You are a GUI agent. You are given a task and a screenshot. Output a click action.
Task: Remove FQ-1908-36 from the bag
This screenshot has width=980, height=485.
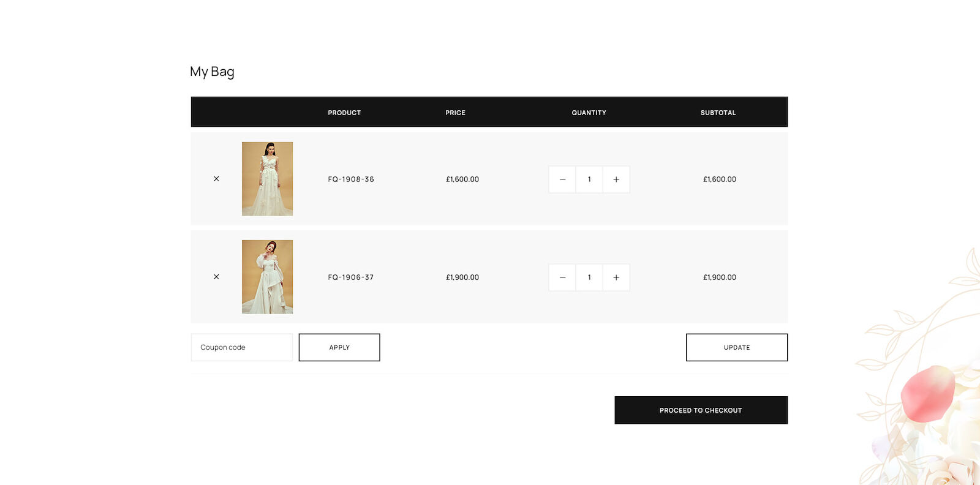tap(216, 179)
